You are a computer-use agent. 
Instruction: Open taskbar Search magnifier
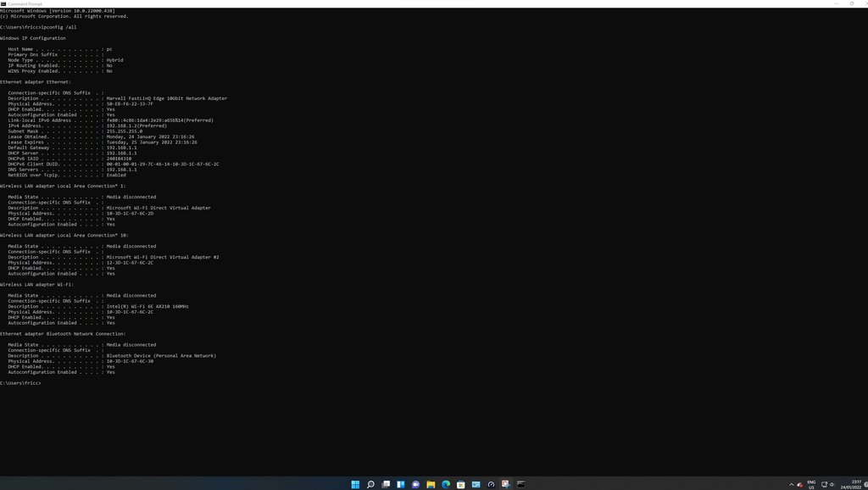click(x=370, y=484)
